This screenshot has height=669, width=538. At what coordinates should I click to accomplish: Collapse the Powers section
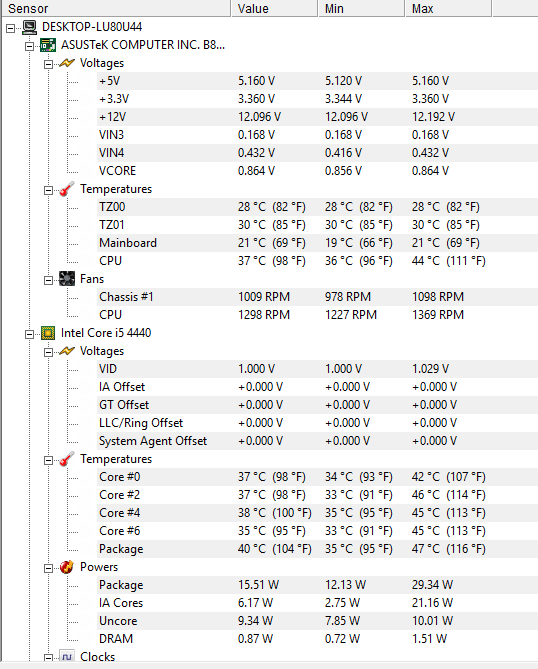(x=49, y=568)
